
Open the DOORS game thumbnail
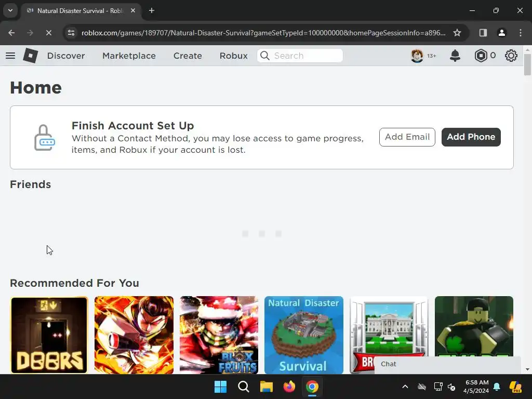pos(49,335)
